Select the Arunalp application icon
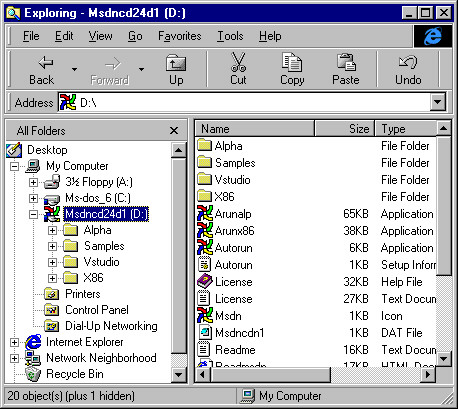 [x=204, y=213]
